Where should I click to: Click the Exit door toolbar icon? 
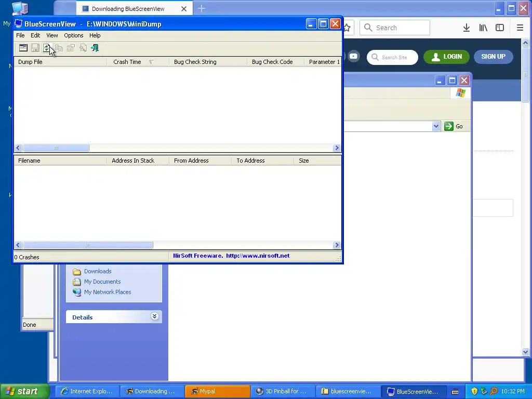coord(95,48)
